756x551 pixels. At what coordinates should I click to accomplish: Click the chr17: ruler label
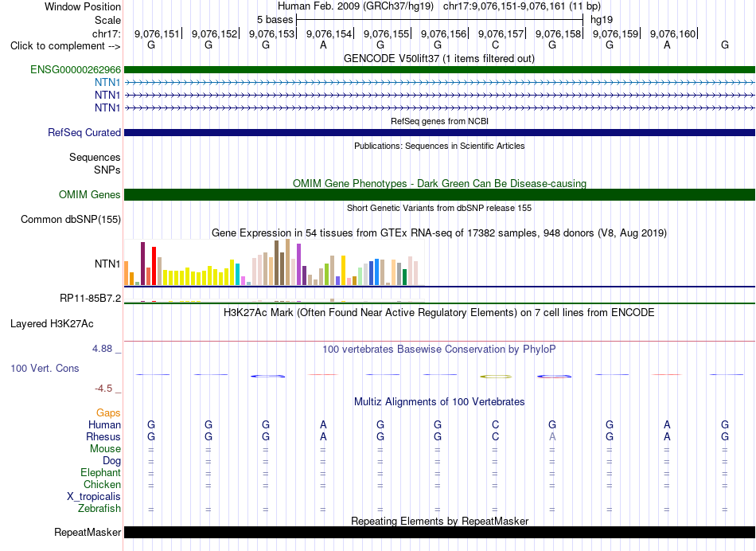click(106, 33)
